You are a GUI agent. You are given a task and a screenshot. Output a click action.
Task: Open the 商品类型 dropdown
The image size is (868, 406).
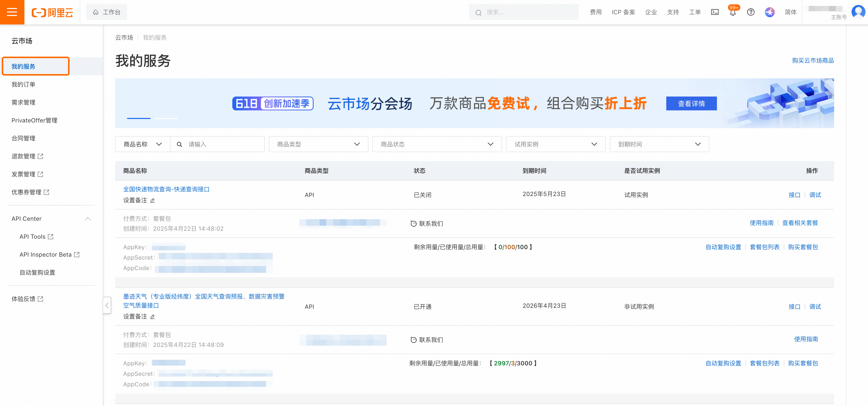[318, 144]
